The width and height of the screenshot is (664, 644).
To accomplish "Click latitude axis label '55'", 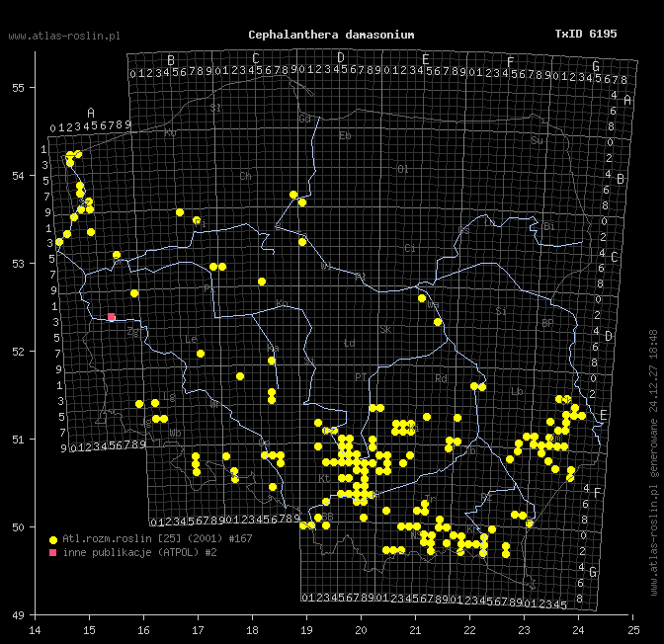I will 18,88.
